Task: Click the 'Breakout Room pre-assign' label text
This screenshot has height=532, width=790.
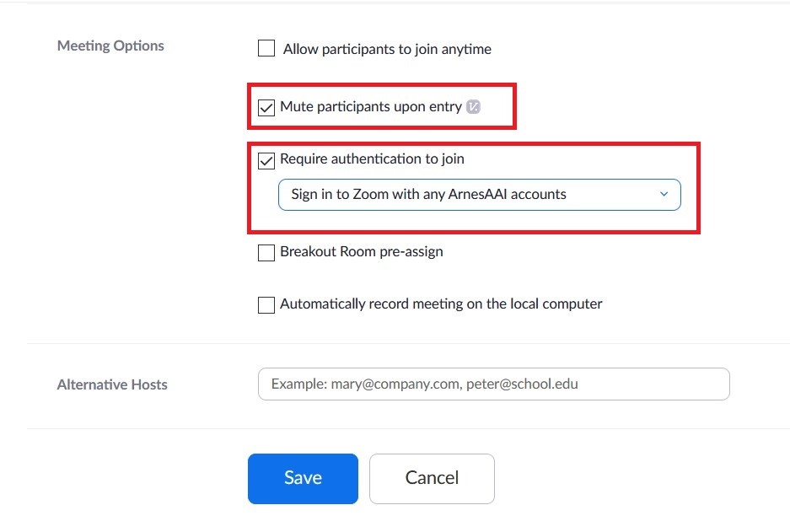Action: (362, 251)
